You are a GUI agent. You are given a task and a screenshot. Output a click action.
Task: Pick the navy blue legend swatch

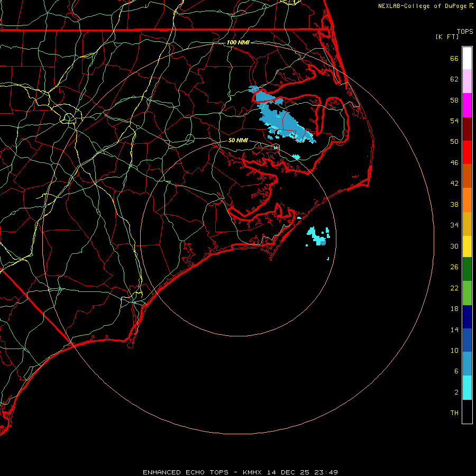click(x=467, y=317)
